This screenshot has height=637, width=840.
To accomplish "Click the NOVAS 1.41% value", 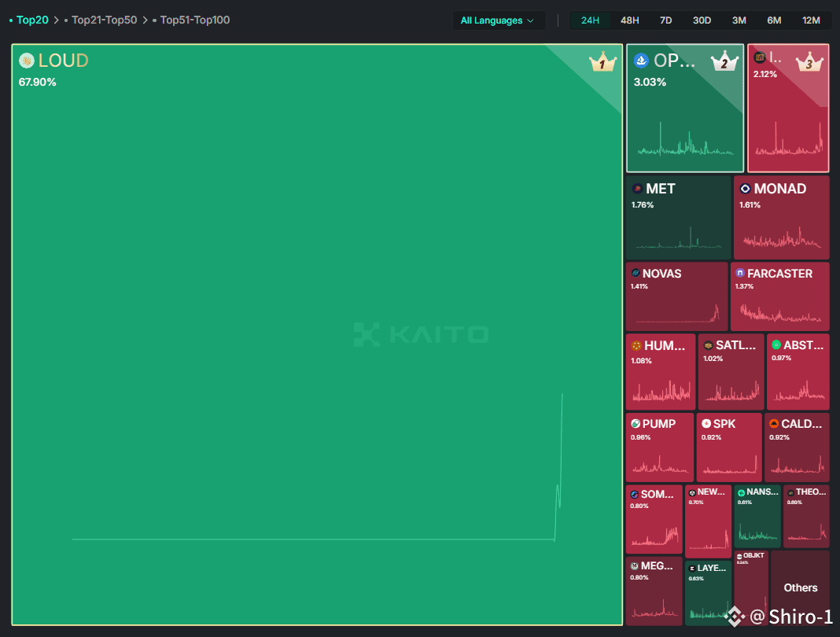I will [639, 286].
